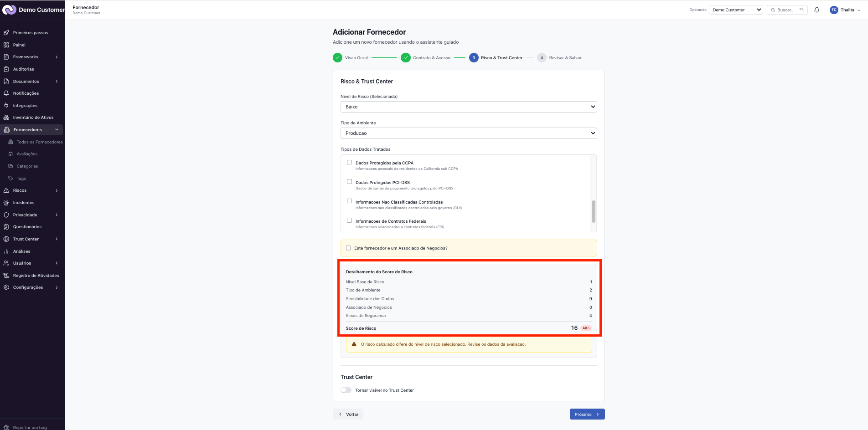Click the Integrações plug icon
Viewport: 868px width, 430px height.
(6, 106)
